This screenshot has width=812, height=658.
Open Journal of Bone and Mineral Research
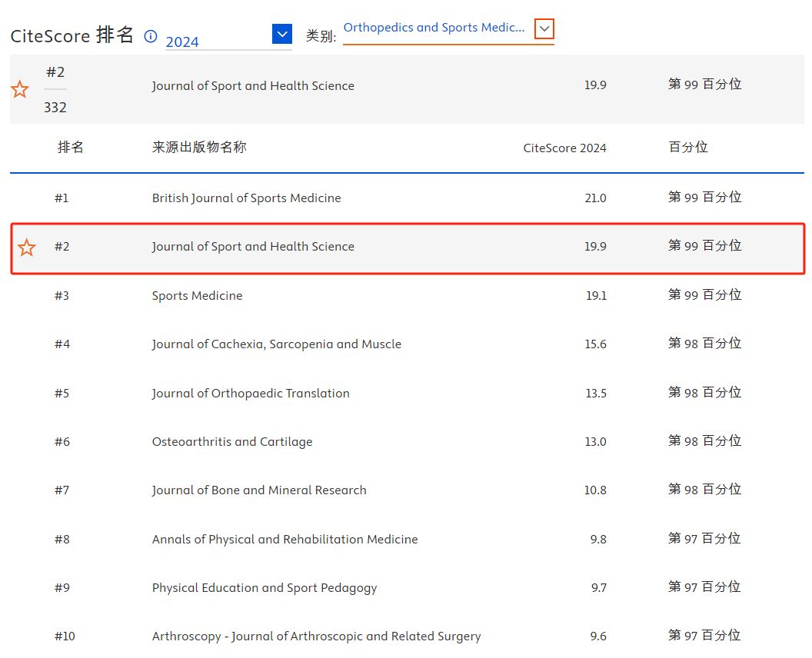pyautogui.click(x=259, y=490)
